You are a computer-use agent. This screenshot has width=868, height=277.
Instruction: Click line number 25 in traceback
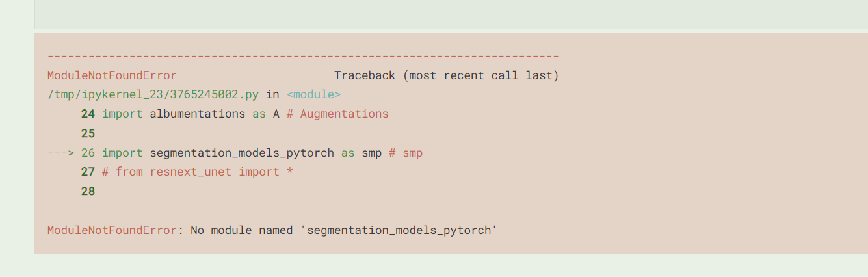[x=88, y=133]
